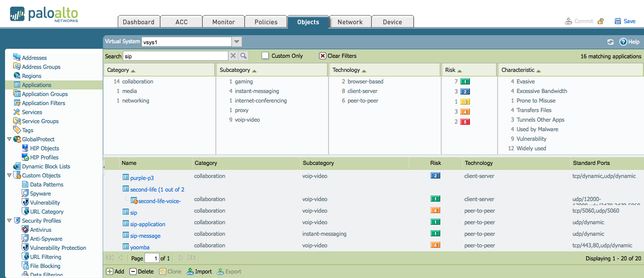Select Dynamic Block Lists in sidebar

click(46, 166)
